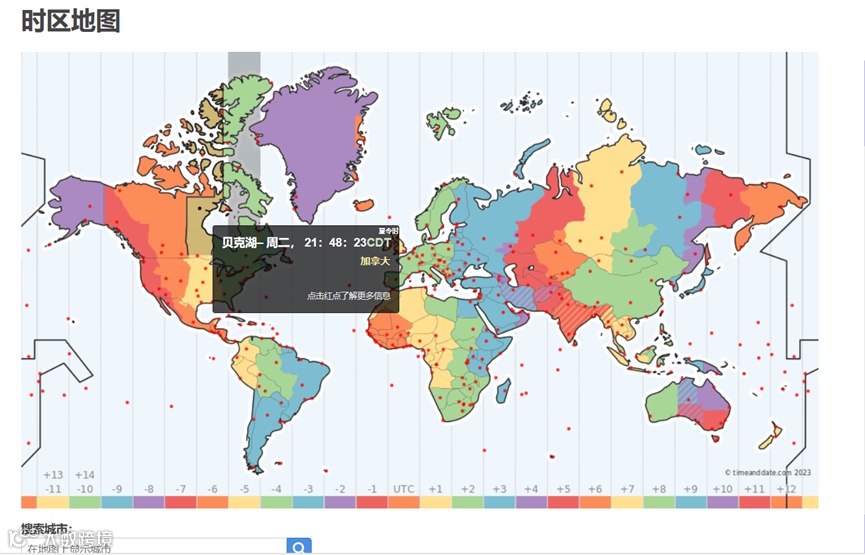Select the -5 time zone label
The width and height of the screenshot is (865, 555).
(244, 489)
